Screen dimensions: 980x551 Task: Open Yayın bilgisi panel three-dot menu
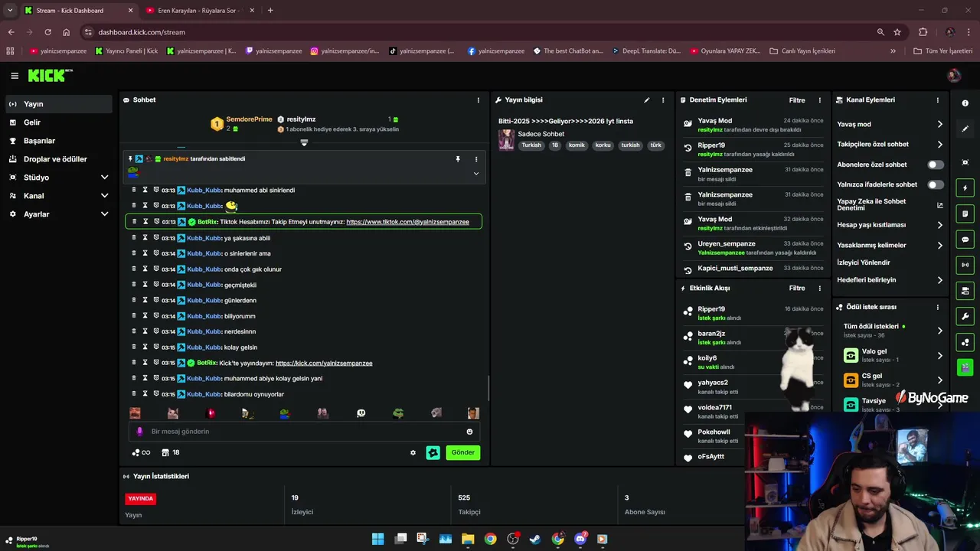click(663, 100)
